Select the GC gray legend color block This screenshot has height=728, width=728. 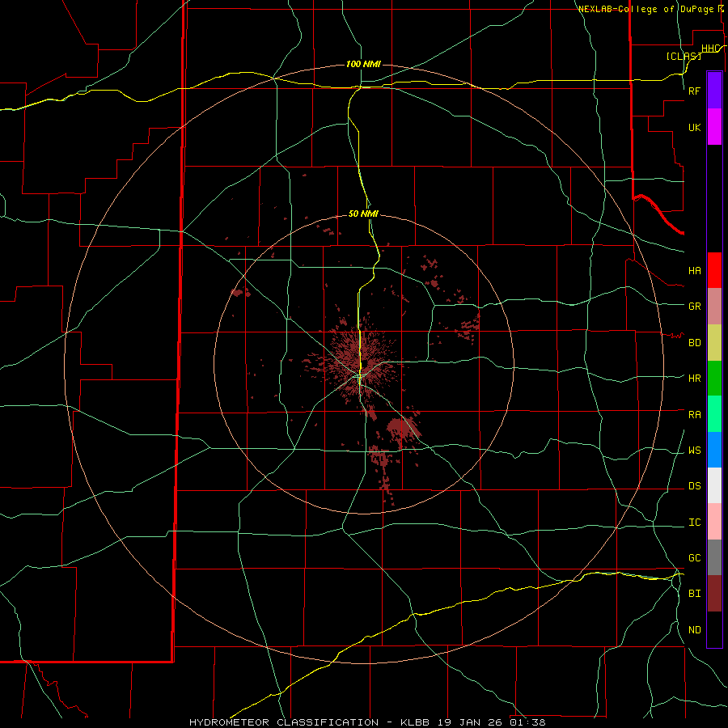[714, 557]
